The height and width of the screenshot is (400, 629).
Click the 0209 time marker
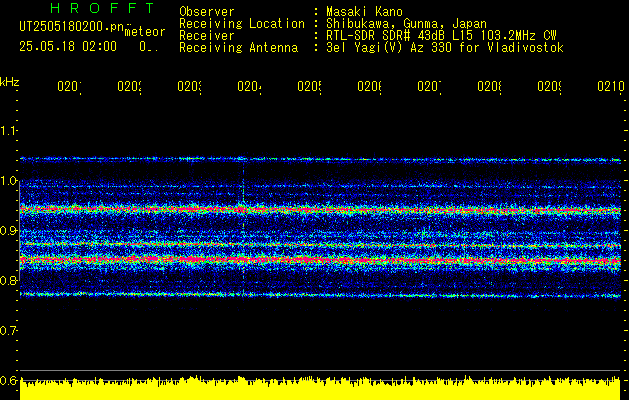[550, 86]
